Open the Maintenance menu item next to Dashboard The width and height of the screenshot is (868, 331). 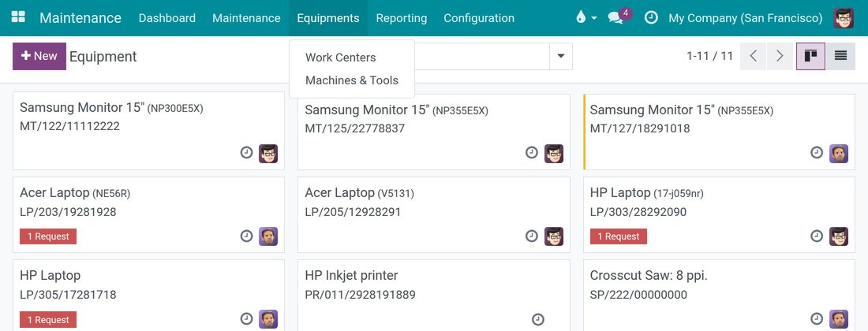pyautogui.click(x=246, y=17)
